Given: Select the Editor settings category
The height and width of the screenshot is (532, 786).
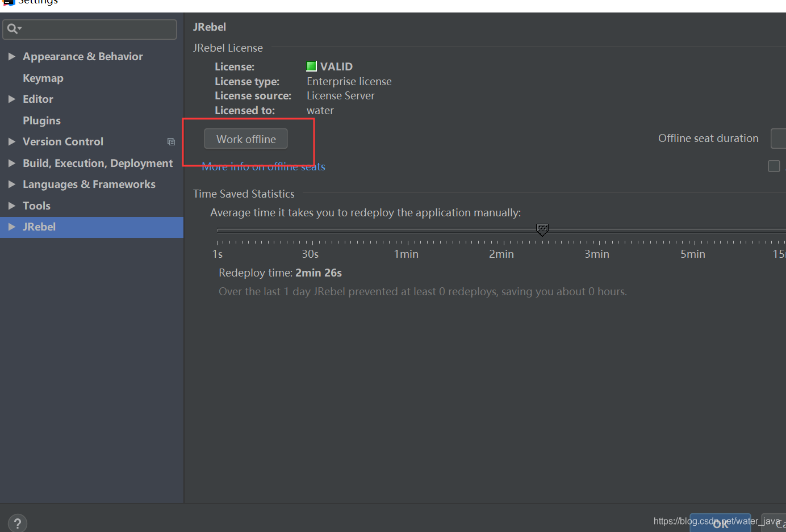Looking at the screenshot, I should click(x=38, y=99).
